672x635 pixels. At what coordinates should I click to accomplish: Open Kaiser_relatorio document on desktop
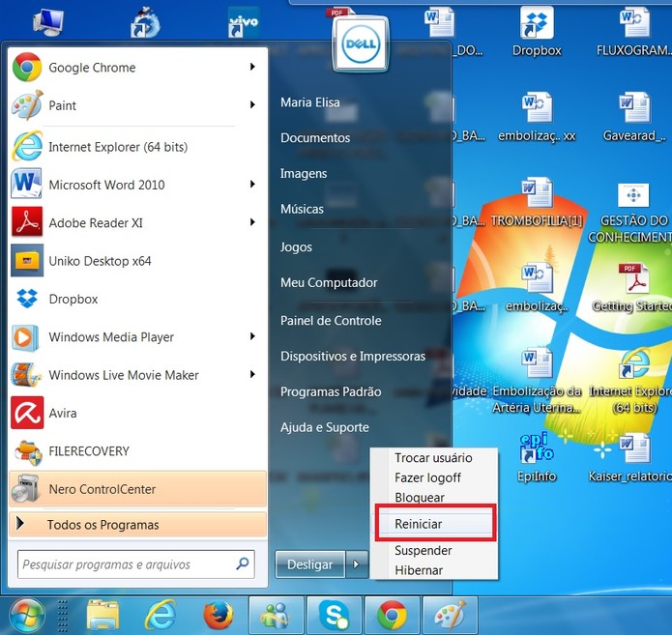point(632,457)
